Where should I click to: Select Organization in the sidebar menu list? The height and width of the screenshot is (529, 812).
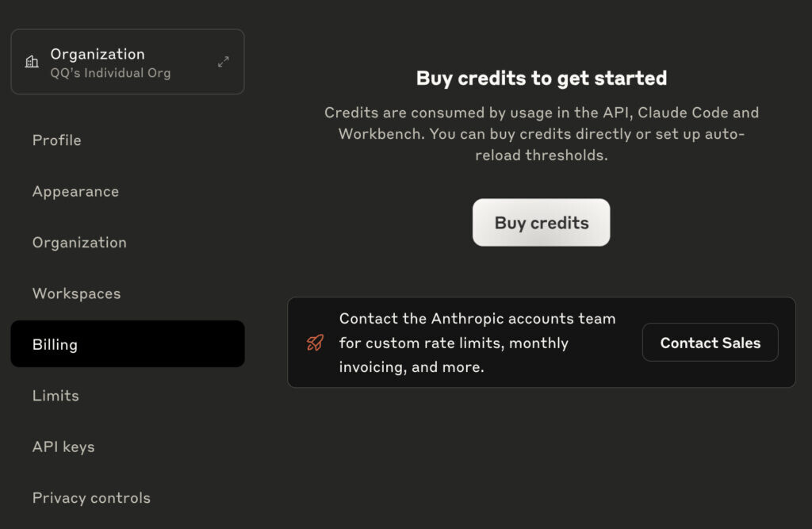[79, 243]
